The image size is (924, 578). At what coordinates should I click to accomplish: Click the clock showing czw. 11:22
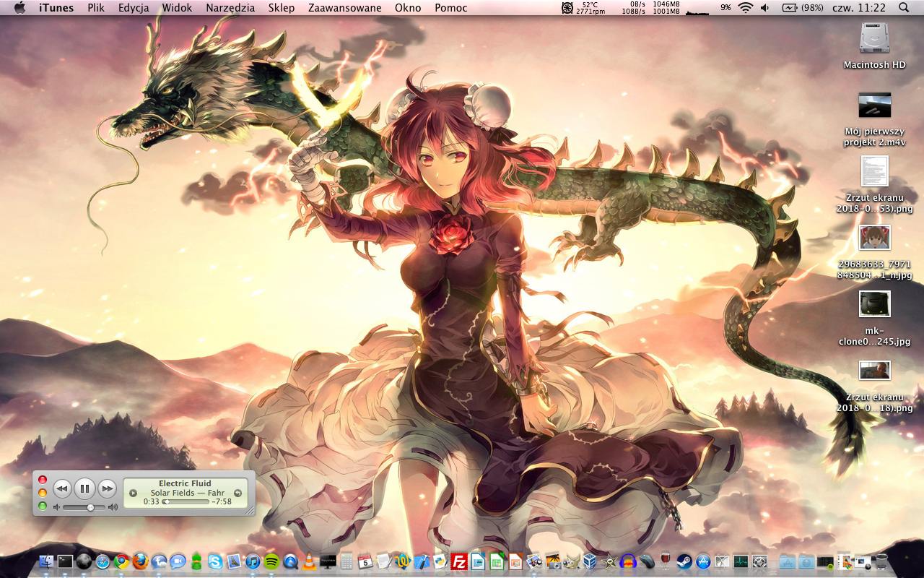858,7
